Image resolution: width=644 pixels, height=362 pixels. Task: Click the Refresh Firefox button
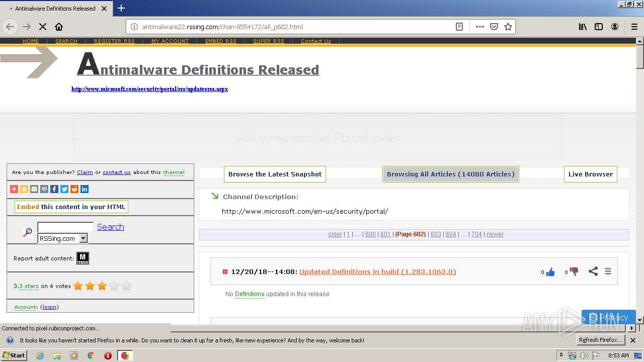point(600,340)
